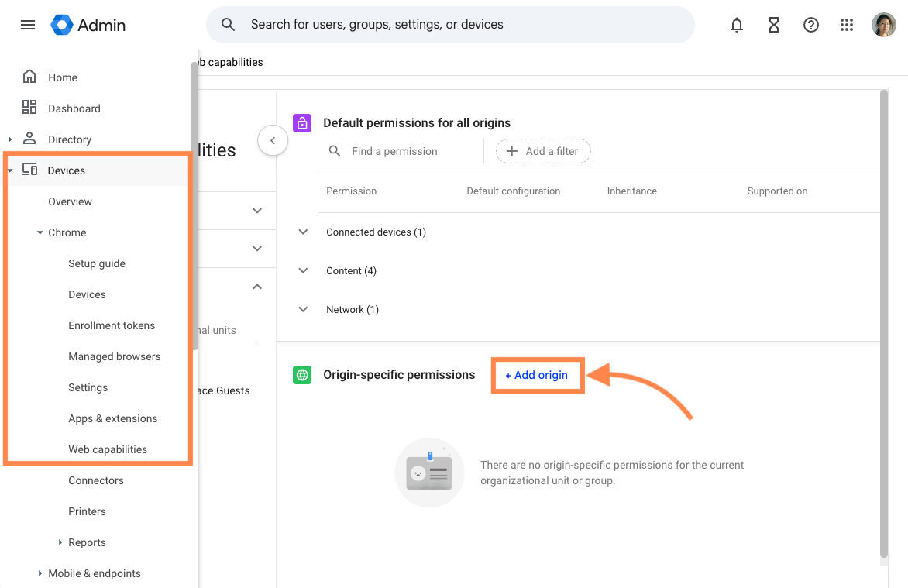
Task: Expand the Connected devices permissions section
Action: tap(302, 231)
